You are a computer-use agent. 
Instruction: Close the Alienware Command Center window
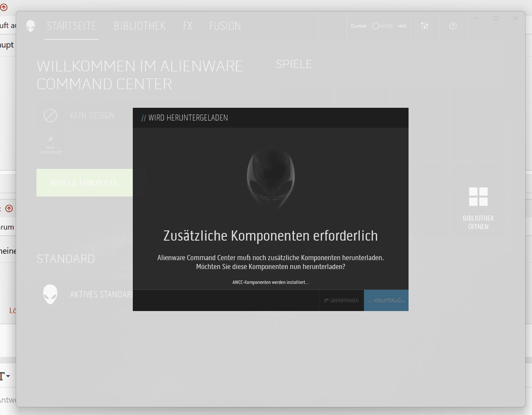pos(515,18)
